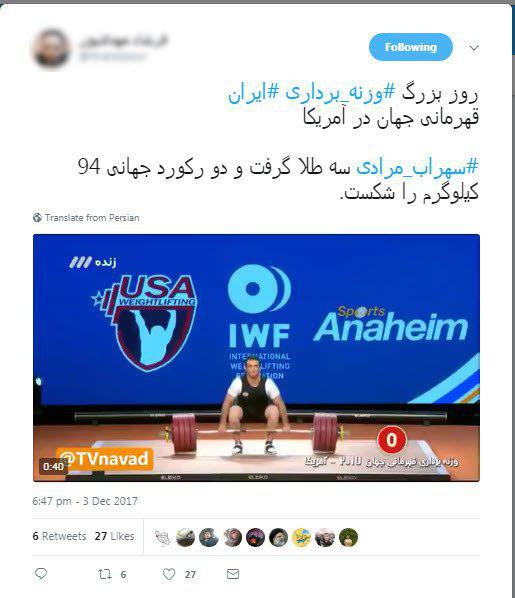Open the tweet author's profile picture
The width and height of the screenshot is (515, 598).
click(52, 50)
